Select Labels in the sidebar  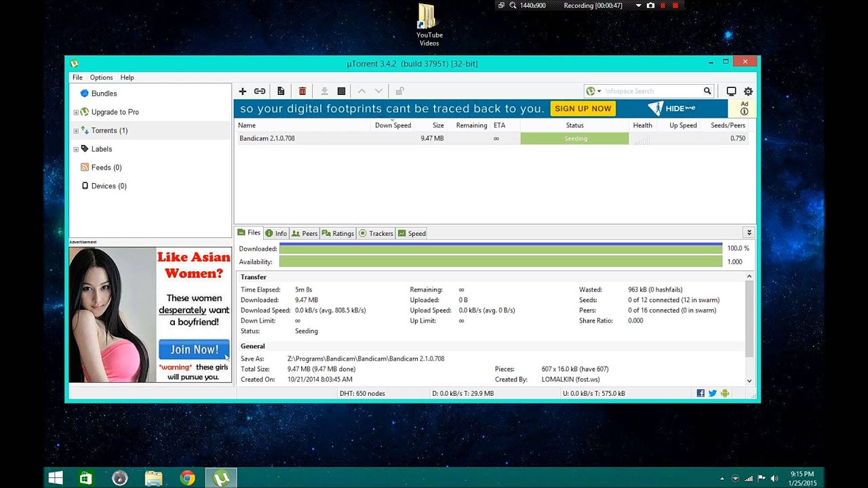(x=102, y=148)
